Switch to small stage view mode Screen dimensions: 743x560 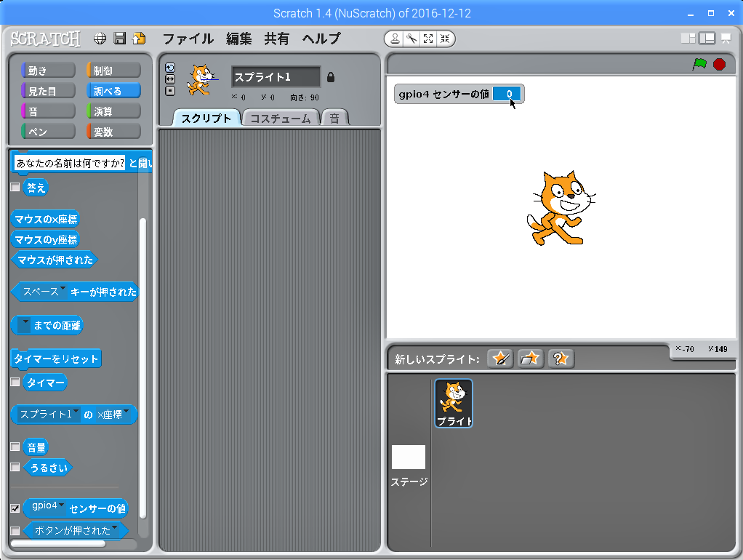(x=688, y=39)
